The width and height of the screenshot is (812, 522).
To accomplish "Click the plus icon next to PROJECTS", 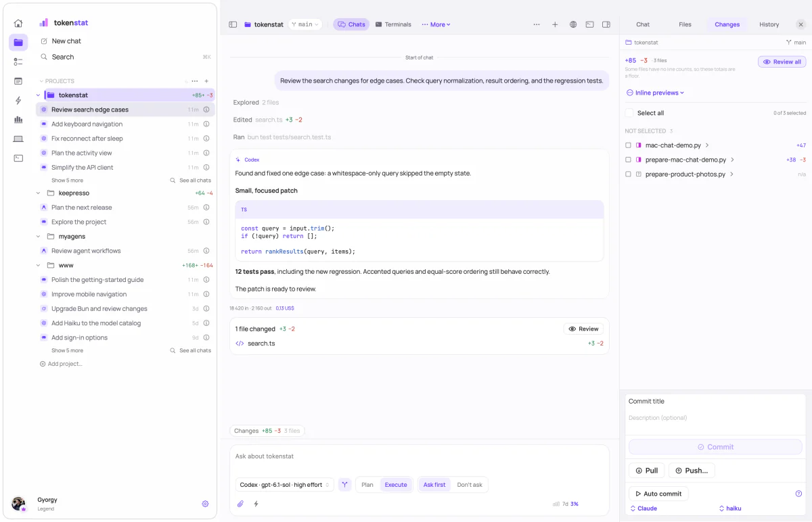I will click(206, 81).
